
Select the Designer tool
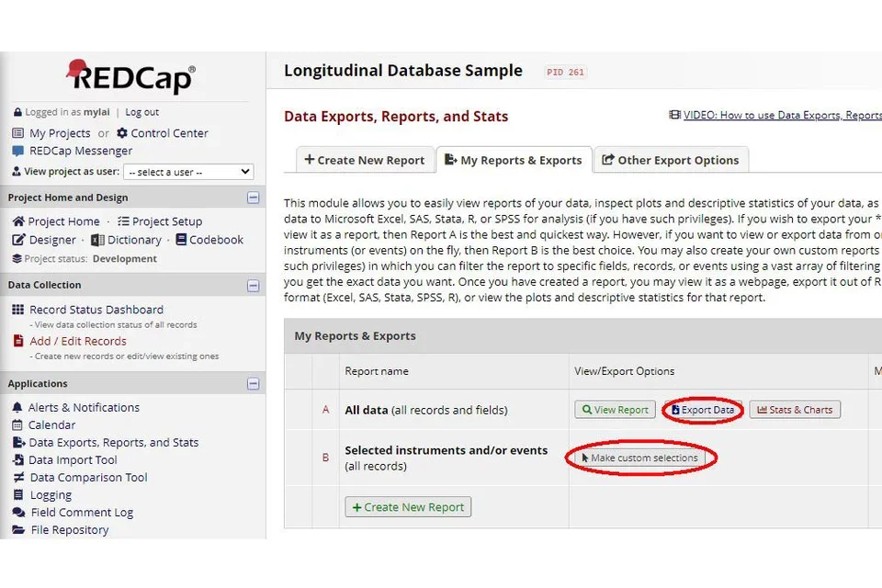pos(51,240)
